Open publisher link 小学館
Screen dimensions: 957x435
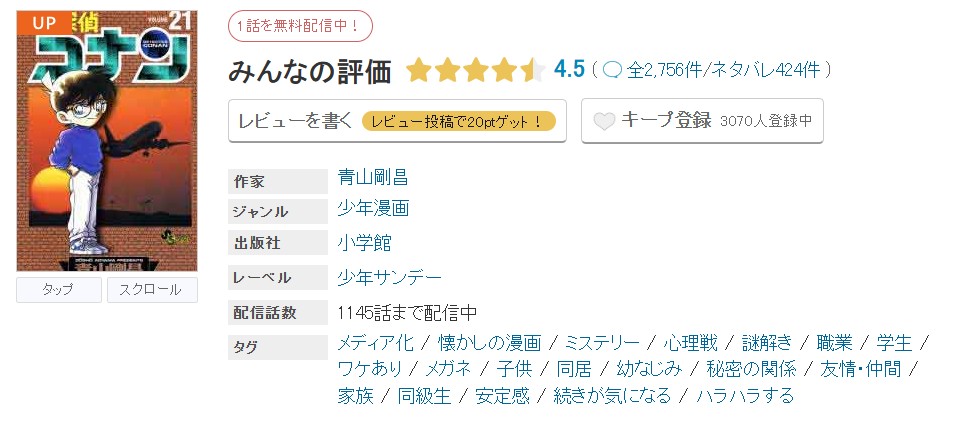[365, 242]
